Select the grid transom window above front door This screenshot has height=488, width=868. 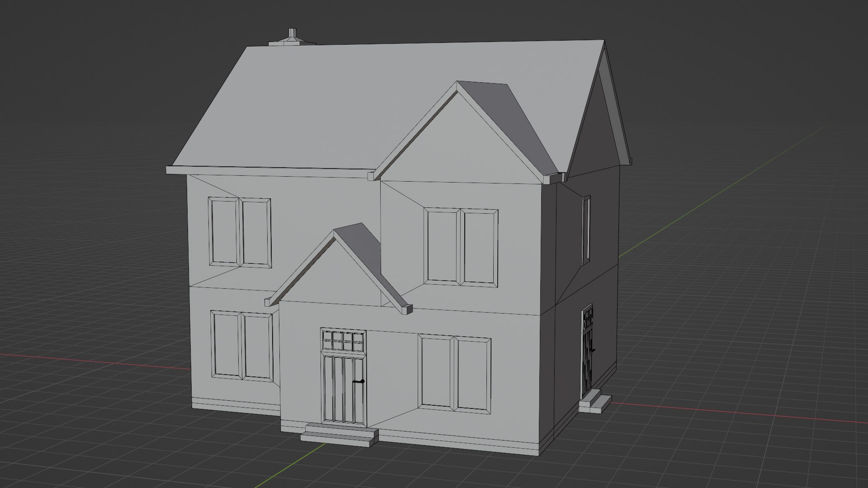pyautogui.click(x=344, y=341)
